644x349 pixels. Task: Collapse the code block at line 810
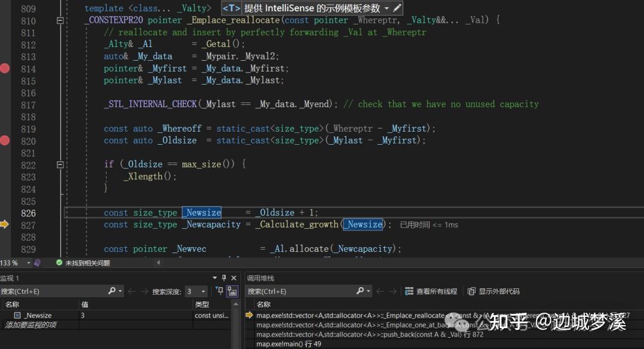pos(60,20)
